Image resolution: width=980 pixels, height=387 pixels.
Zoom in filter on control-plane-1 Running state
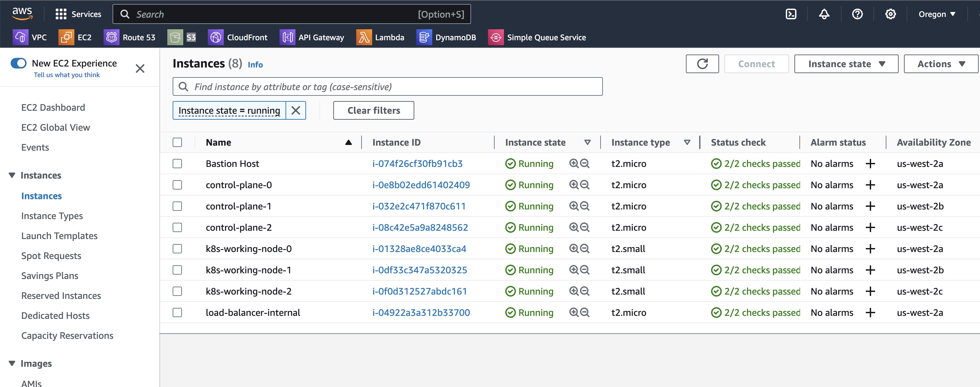pyautogui.click(x=573, y=206)
